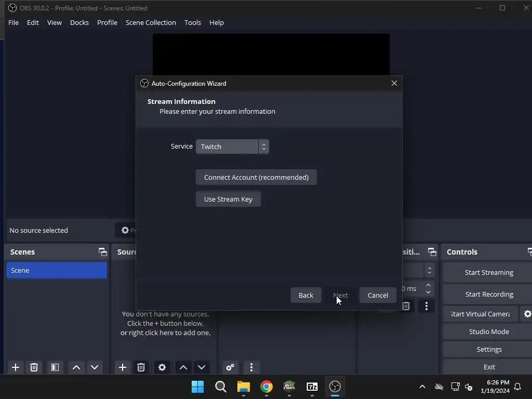The image size is (532, 399).
Task: Move scene down arrow in Scenes panel
Action: 95,367
